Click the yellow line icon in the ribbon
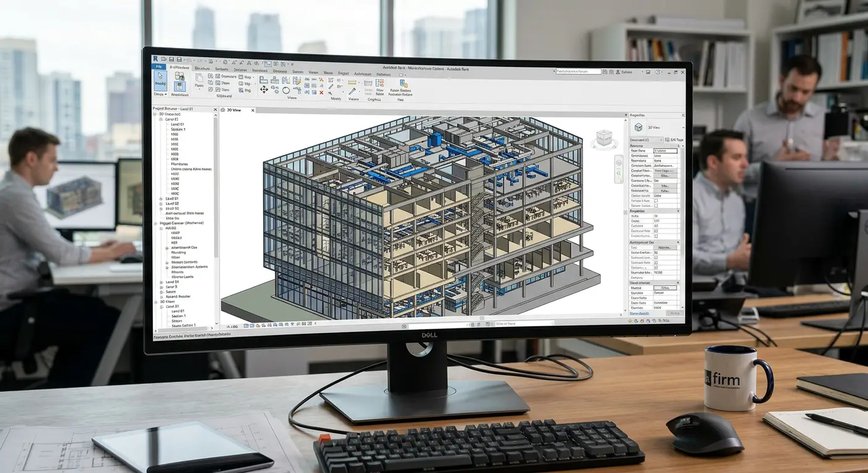This screenshot has width=868, height=473. [x=352, y=83]
